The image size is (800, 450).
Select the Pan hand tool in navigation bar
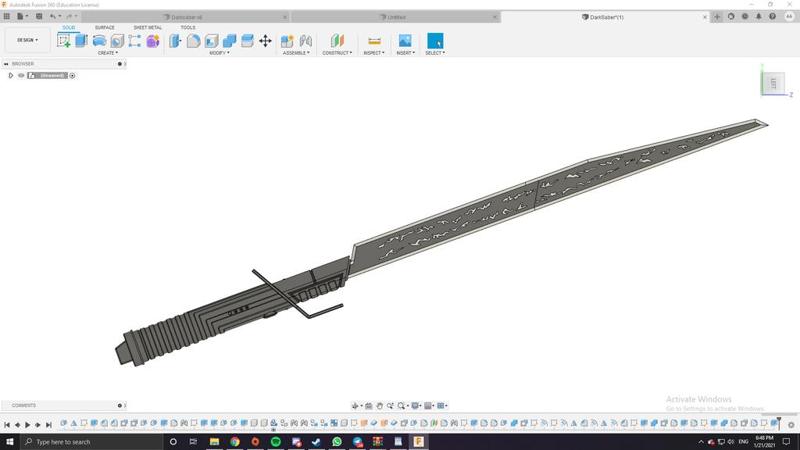click(x=380, y=406)
